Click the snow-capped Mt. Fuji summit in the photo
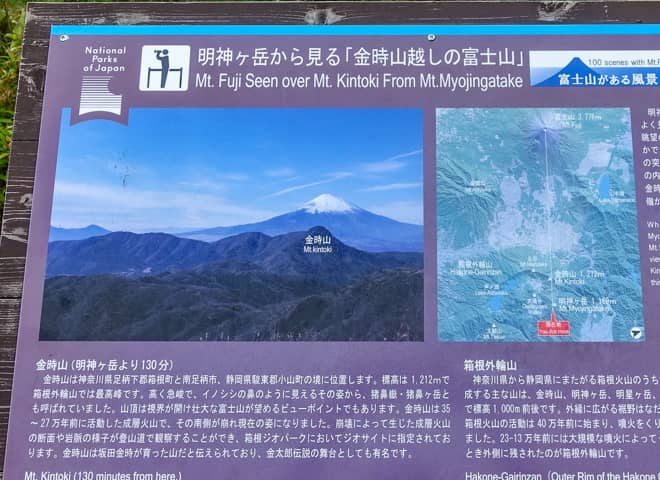 [x=327, y=204]
